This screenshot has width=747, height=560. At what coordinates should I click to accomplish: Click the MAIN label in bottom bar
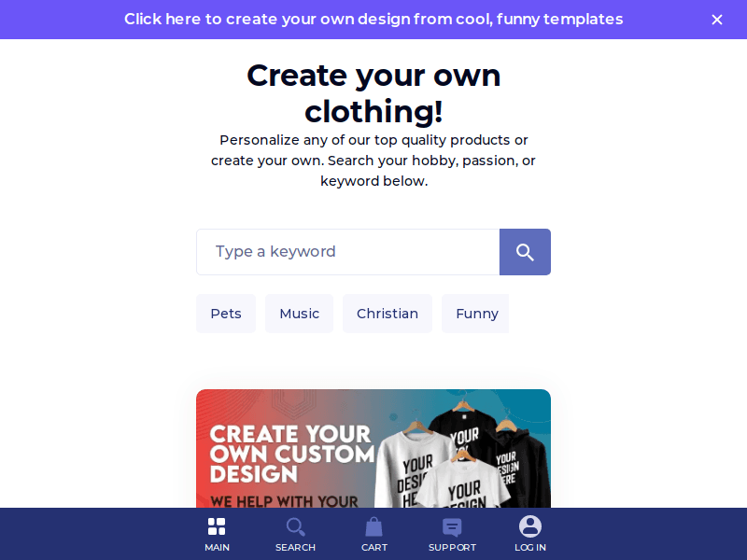217,548
